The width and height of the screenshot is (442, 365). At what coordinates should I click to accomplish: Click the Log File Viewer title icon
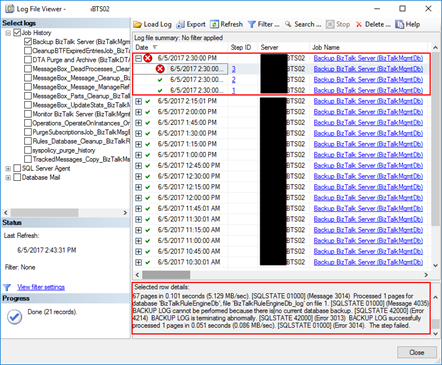(9, 8)
